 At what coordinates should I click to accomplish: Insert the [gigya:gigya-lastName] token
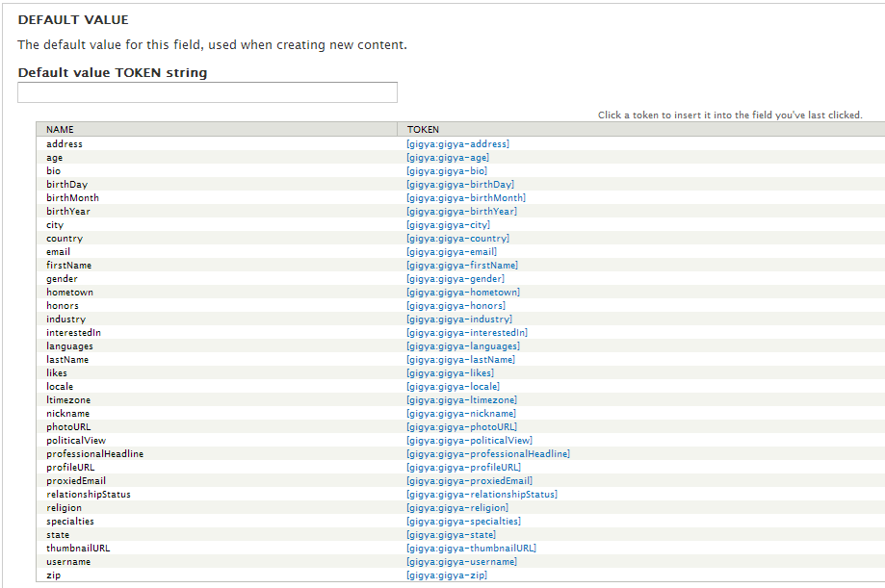tap(460, 360)
